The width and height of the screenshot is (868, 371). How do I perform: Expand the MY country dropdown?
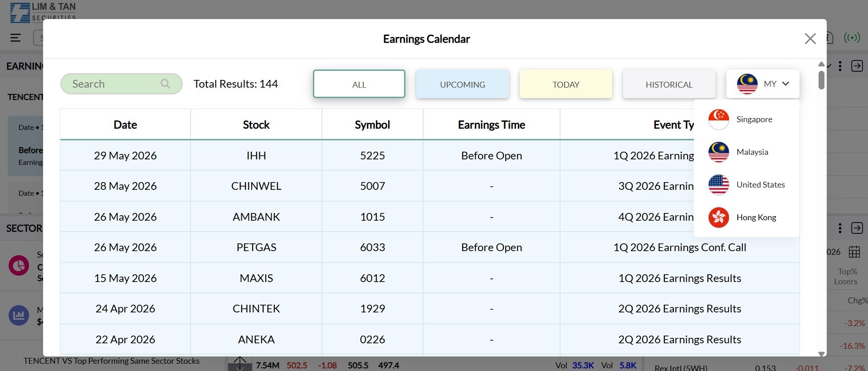click(x=763, y=84)
